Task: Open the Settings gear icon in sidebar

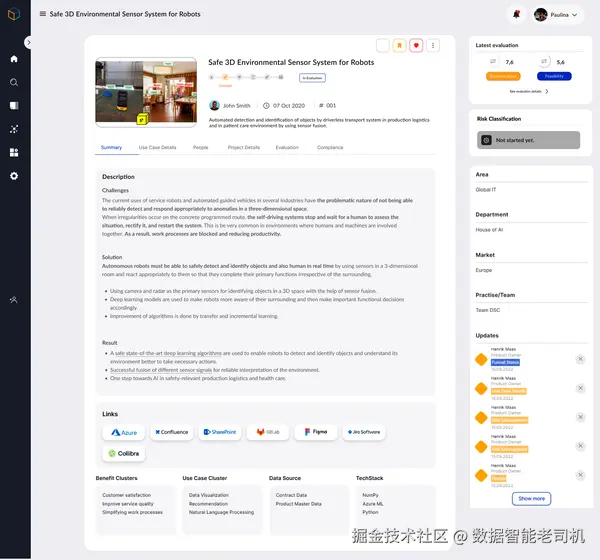Action: tap(14, 176)
